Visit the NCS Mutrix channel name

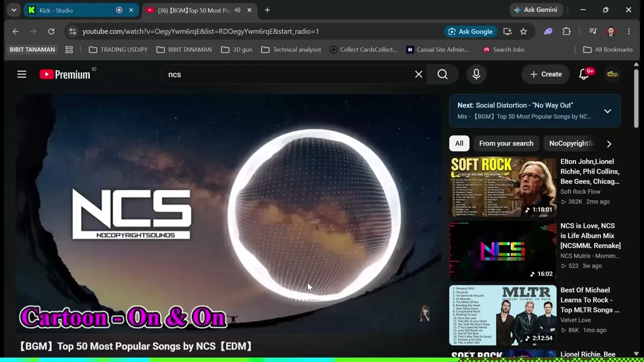[x=590, y=256]
